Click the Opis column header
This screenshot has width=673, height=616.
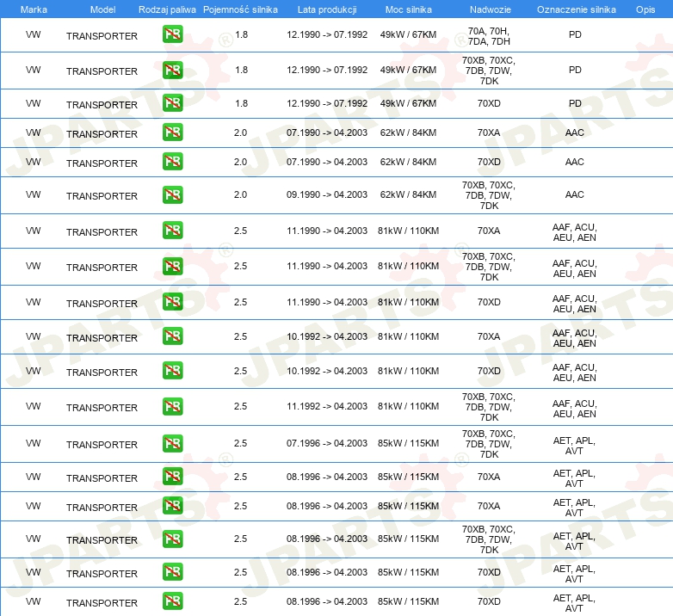645,9
